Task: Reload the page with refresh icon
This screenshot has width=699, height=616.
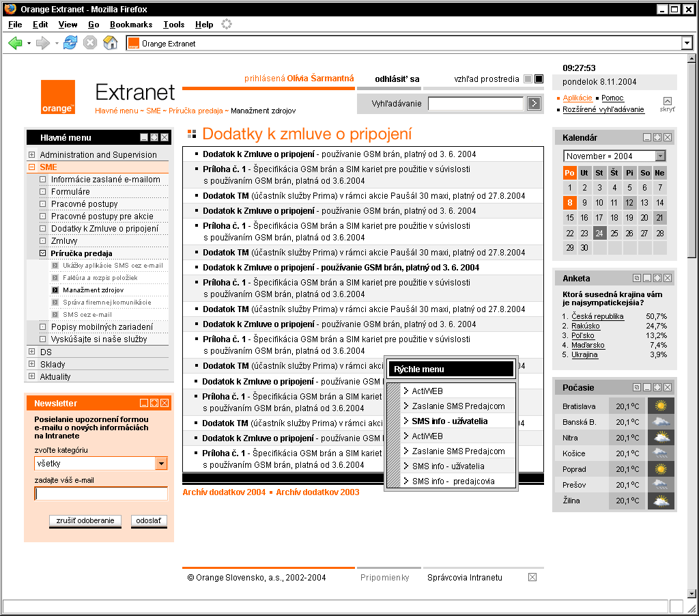Action: (70, 43)
